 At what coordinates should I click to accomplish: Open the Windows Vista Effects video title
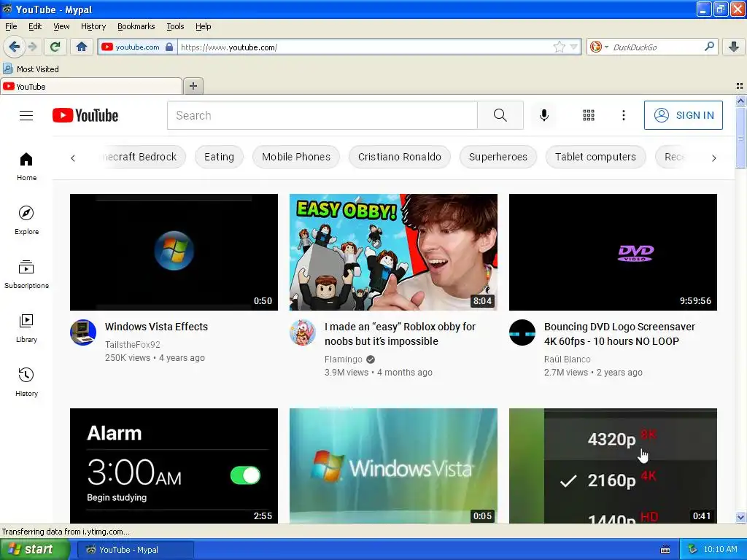coord(156,327)
